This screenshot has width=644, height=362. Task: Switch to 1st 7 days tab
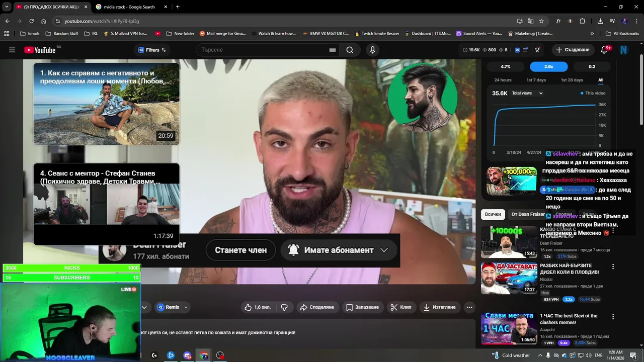[536, 80]
